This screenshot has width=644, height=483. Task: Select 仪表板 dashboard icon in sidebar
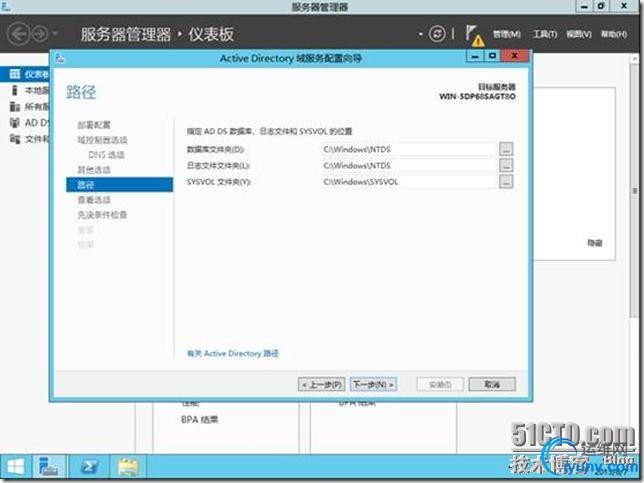coord(15,74)
